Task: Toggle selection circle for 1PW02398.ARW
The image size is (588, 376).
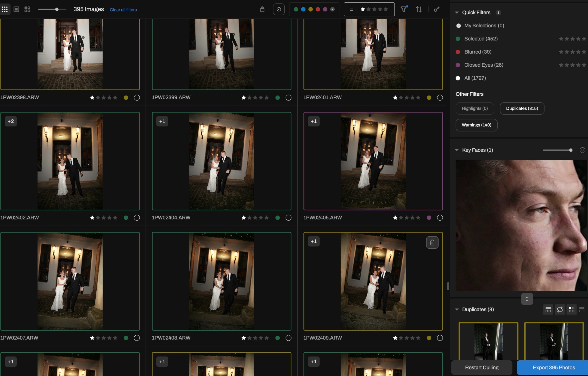Action: pyautogui.click(x=137, y=98)
